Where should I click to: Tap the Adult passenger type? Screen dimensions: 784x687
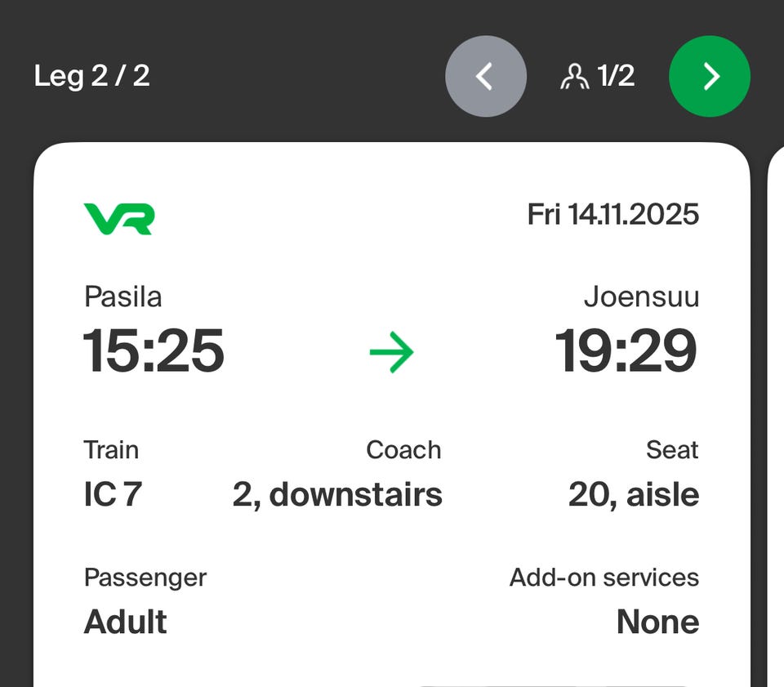click(125, 622)
